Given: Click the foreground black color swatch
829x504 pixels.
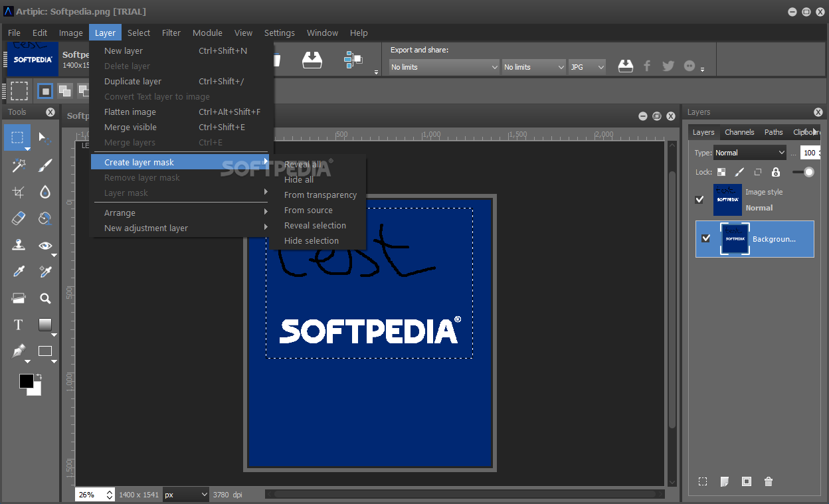Looking at the screenshot, I should pos(26,380).
